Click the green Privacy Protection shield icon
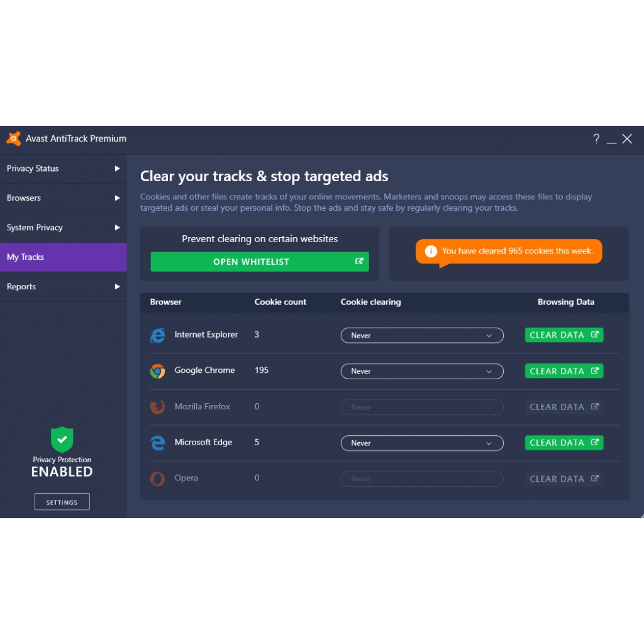The width and height of the screenshot is (644, 644). pos(62,439)
